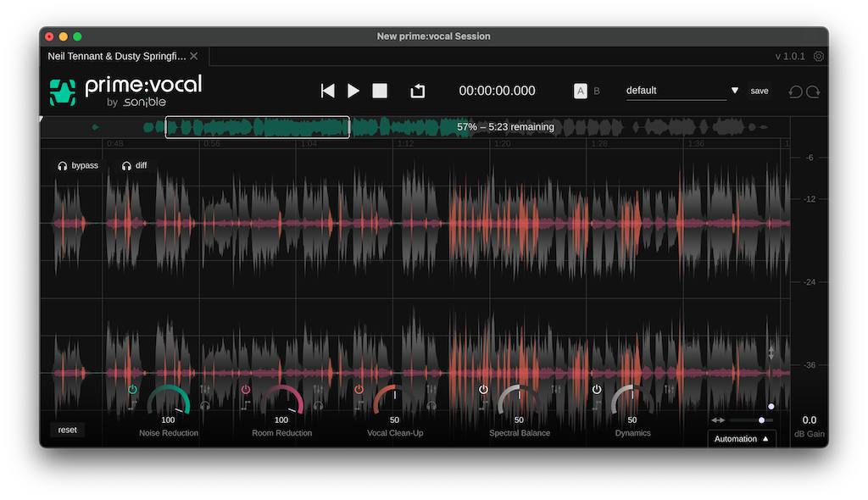Click the export icon next to stop

[417, 91]
